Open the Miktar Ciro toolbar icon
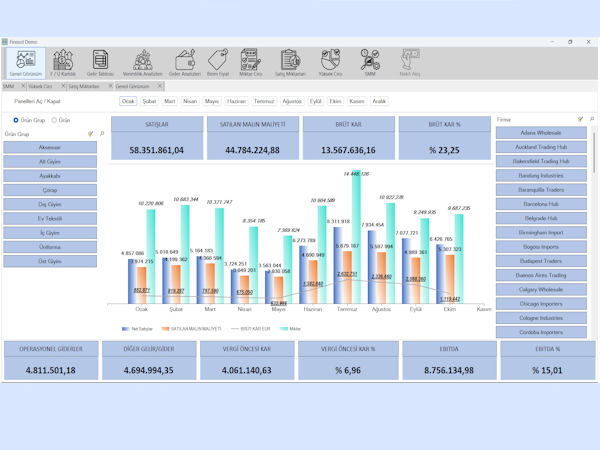The height and width of the screenshot is (450, 600). pos(251,63)
